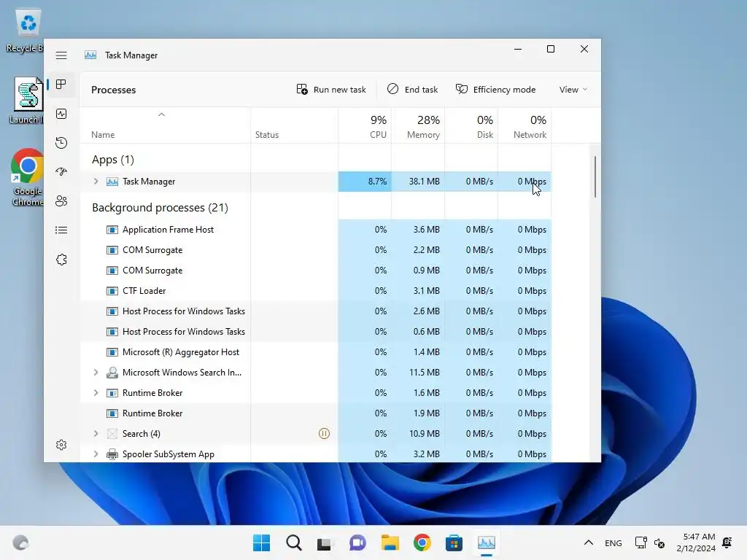Open the App history page icon
This screenshot has width=747, height=560.
[x=61, y=143]
